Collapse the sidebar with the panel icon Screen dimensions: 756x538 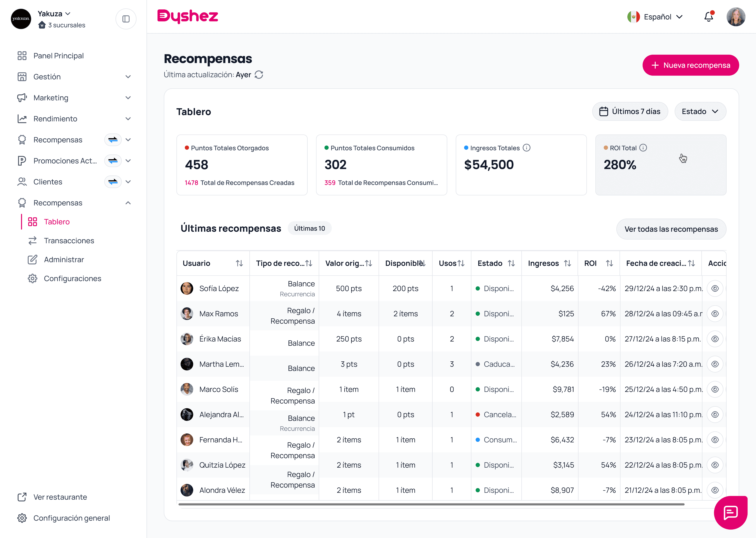pyautogui.click(x=126, y=19)
